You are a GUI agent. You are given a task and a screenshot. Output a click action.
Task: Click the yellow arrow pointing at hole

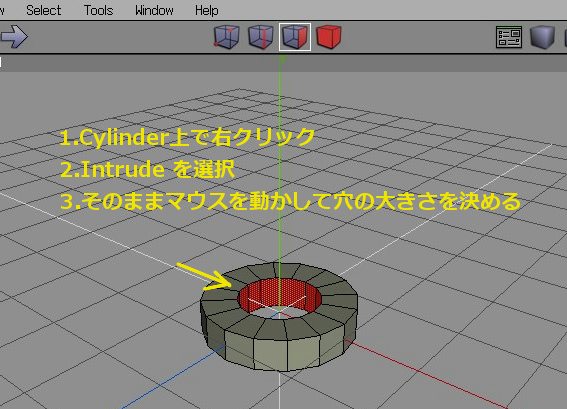[204, 277]
